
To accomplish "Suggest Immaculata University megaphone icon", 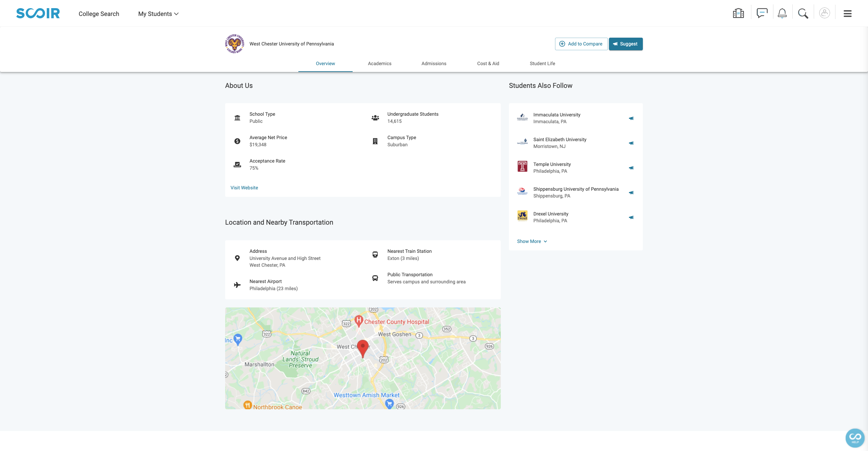I will click(x=631, y=118).
